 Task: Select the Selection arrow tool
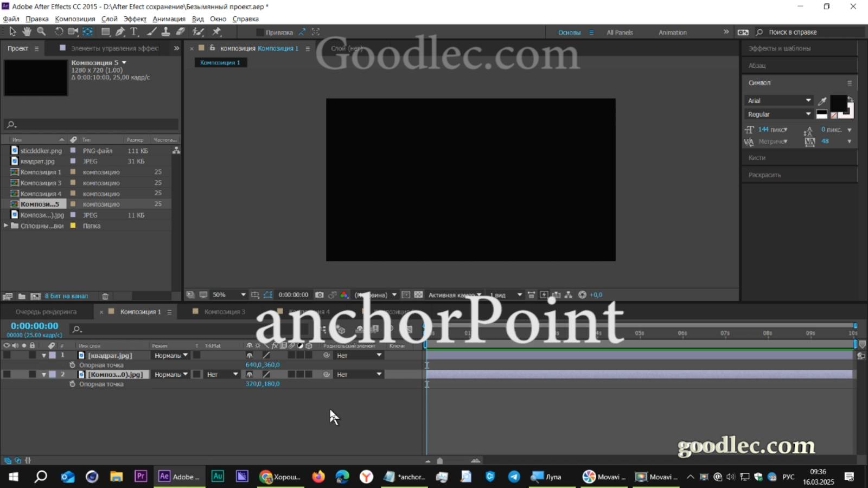click(x=12, y=32)
